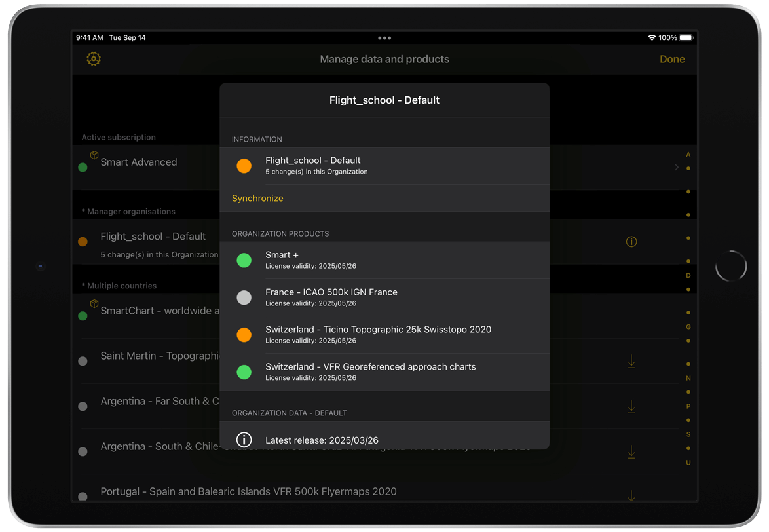Tap the orange dot in the INFORMATION row
The height and width of the screenshot is (532, 769).
[244, 166]
